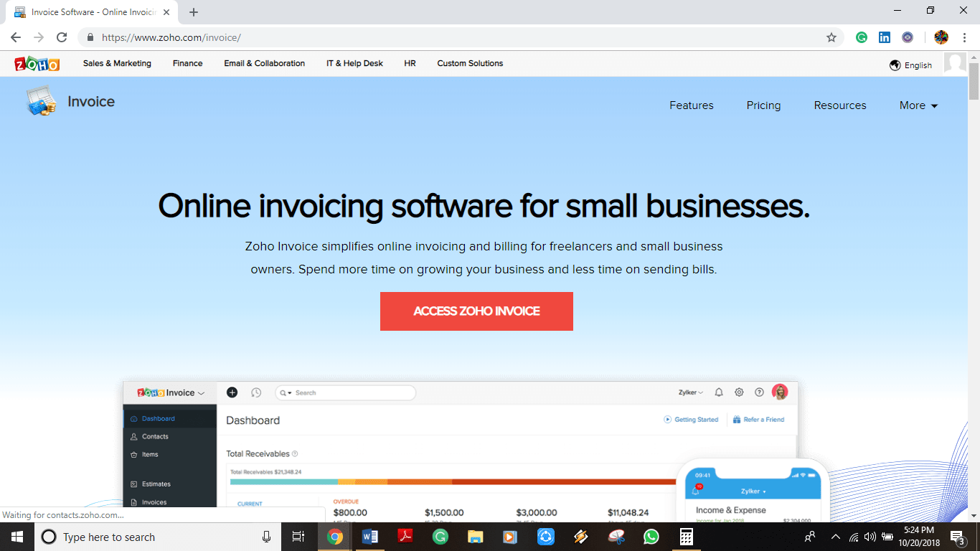Open the Finance menu
This screenshot has height=551, width=980.
[x=187, y=63]
